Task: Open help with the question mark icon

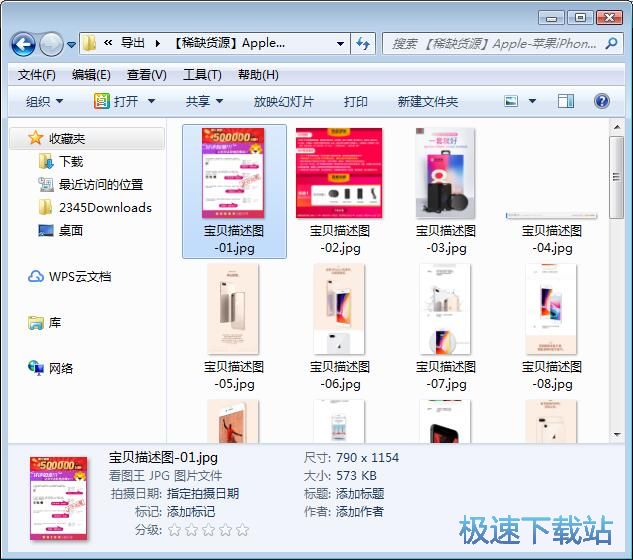Action: (602, 101)
